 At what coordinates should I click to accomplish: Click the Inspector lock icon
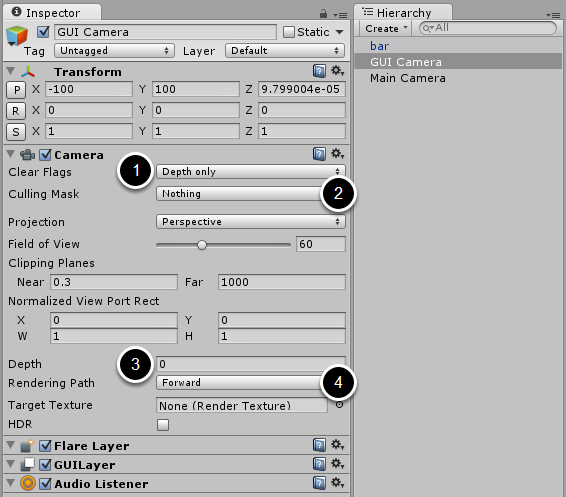click(323, 14)
